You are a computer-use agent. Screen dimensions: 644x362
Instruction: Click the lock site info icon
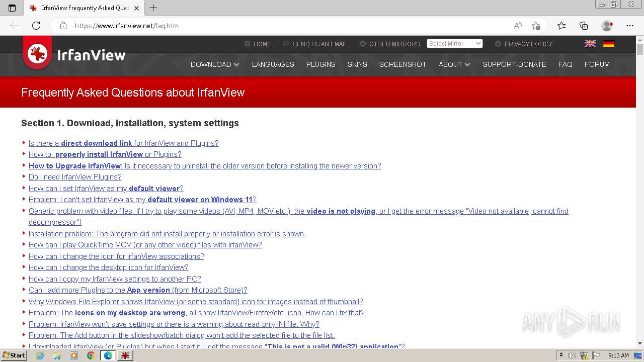(x=63, y=26)
